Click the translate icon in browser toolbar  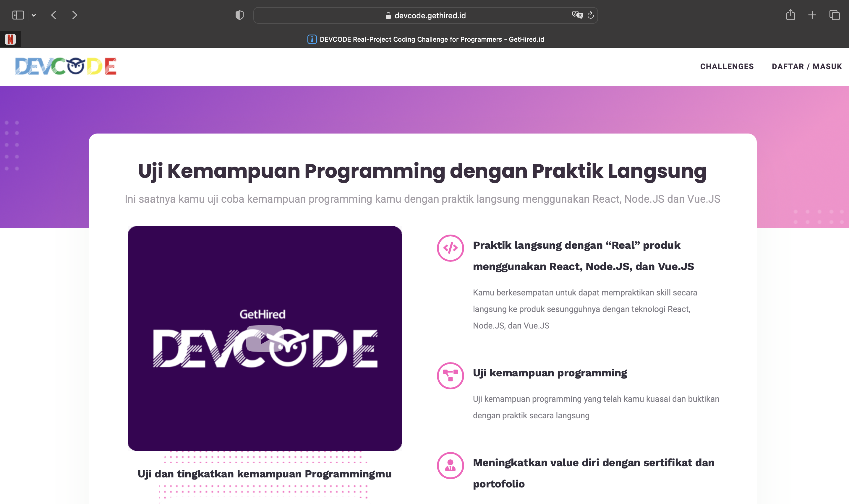[x=576, y=15]
